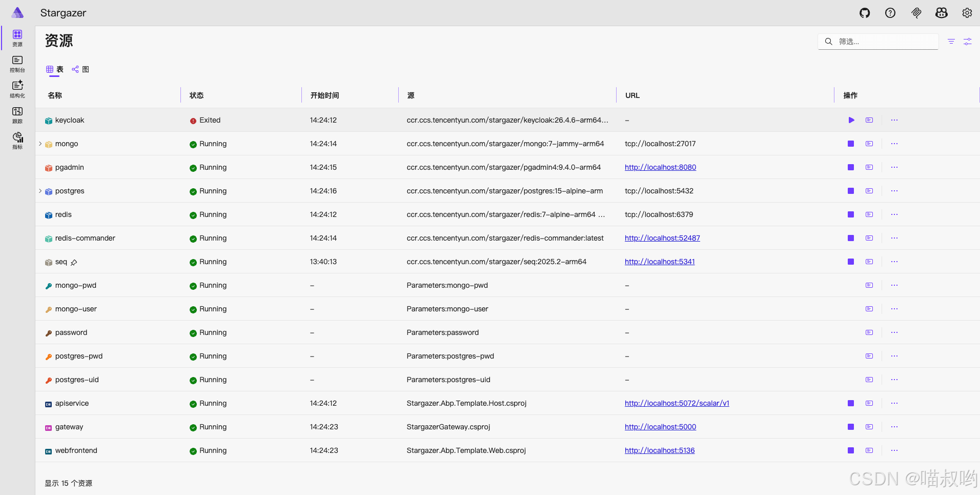
Task: Open more actions menu for webfrontend
Action: click(894, 450)
